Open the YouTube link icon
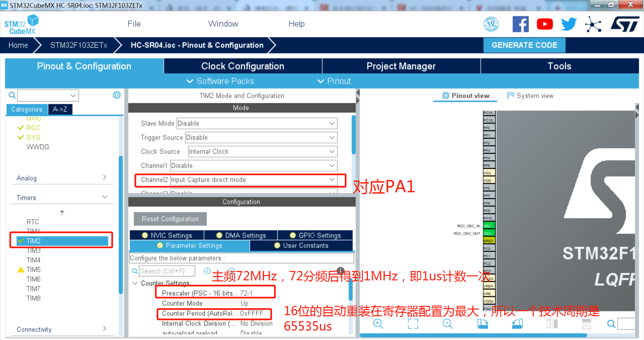 (545, 24)
